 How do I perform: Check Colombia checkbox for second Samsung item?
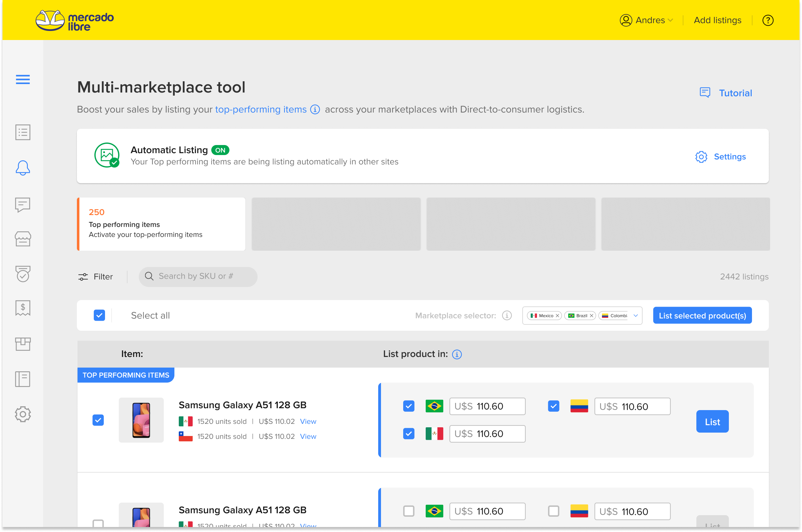point(554,511)
